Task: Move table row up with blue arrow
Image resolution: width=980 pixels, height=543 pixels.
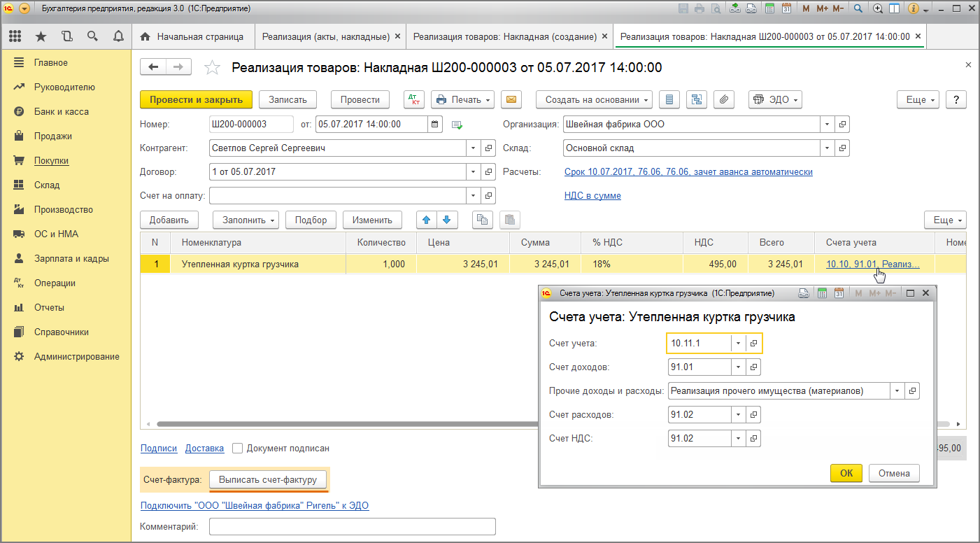Action: [x=425, y=220]
